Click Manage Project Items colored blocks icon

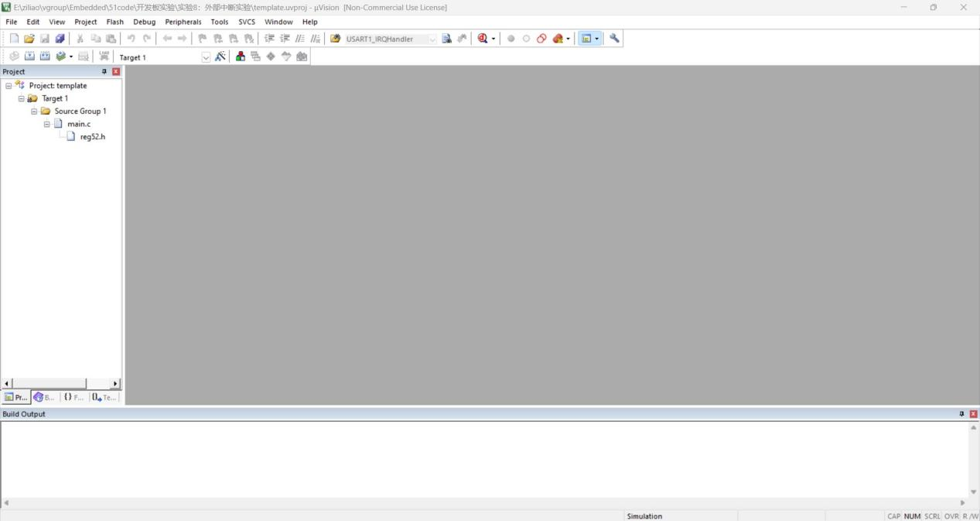pyautogui.click(x=241, y=57)
